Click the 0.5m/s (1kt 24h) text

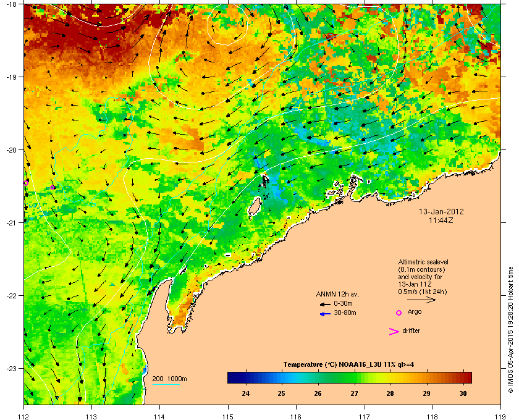pyautogui.click(x=423, y=292)
